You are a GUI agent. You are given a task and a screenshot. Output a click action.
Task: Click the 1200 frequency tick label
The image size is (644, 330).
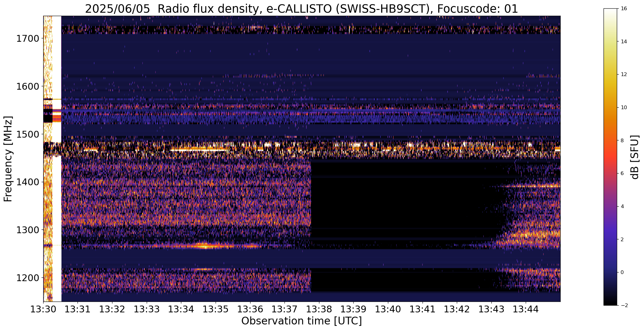tap(27, 278)
